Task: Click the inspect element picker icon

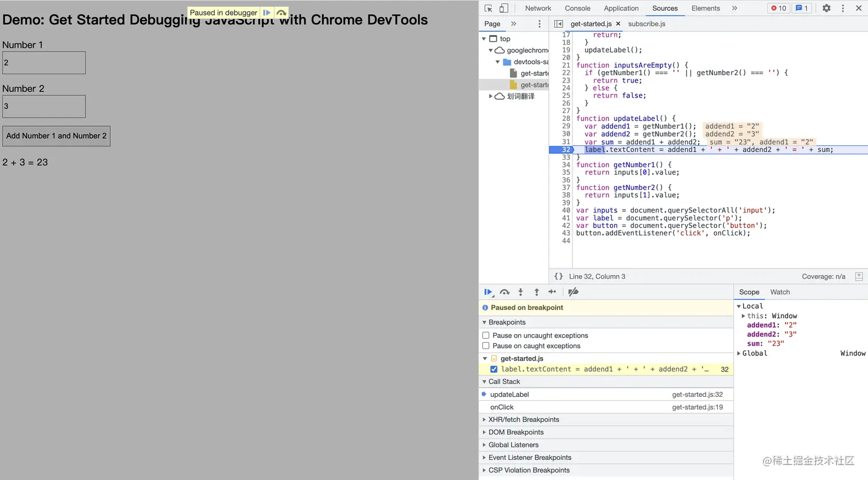Action: click(x=489, y=8)
